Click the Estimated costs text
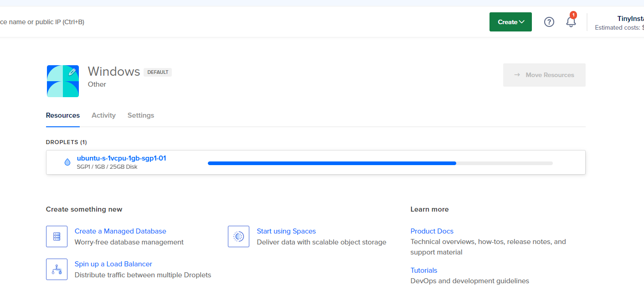This screenshot has width=644, height=296. 619,28
